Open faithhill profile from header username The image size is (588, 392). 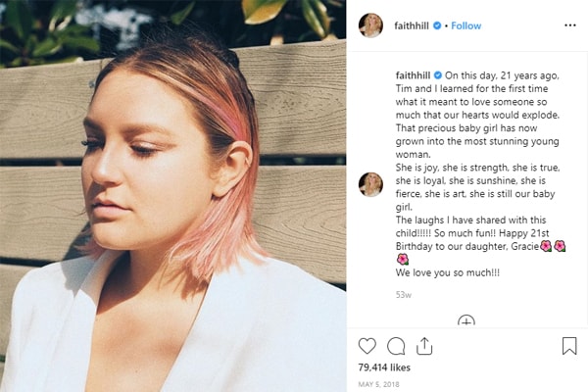click(x=411, y=25)
